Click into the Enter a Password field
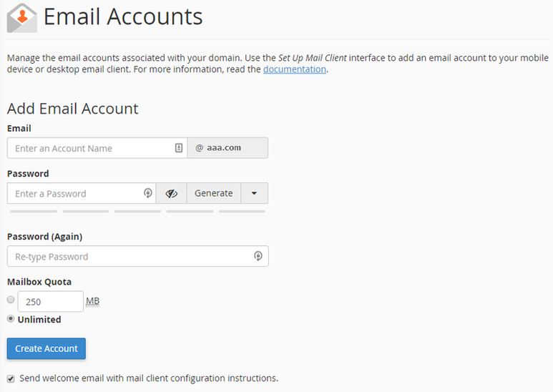Screen dimensions: 553x392 pos(75,193)
